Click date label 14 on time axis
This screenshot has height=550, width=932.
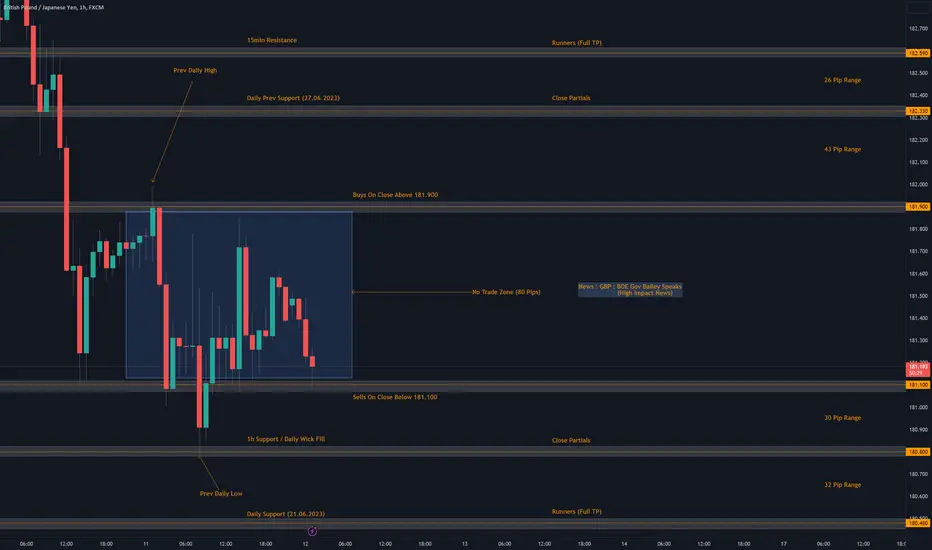tap(624, 543)
